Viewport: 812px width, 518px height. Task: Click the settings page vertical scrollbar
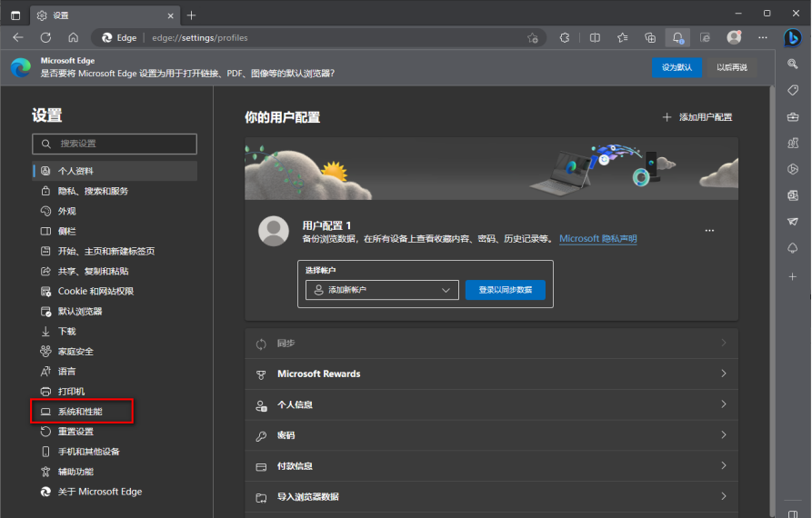[x=772, y=300]
